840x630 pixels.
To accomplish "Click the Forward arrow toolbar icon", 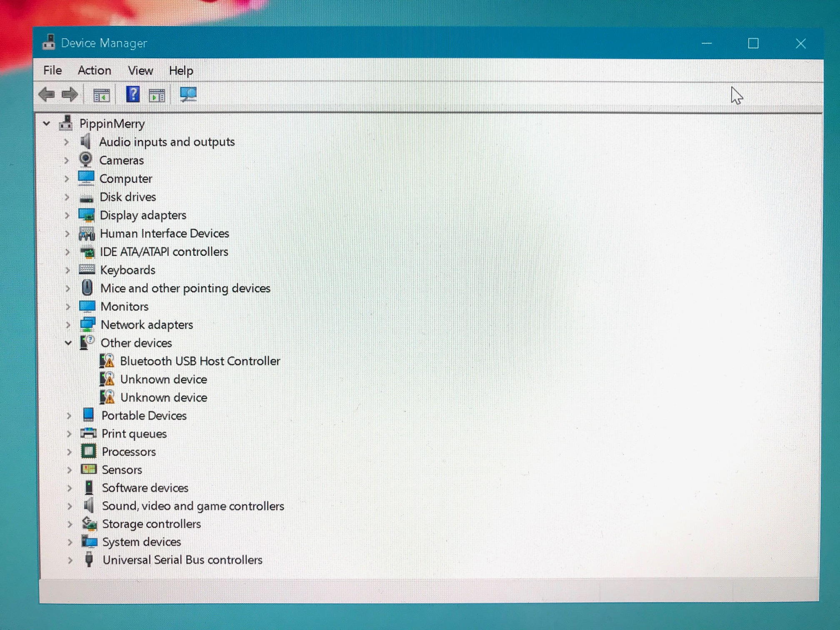I will pos(70,95).
